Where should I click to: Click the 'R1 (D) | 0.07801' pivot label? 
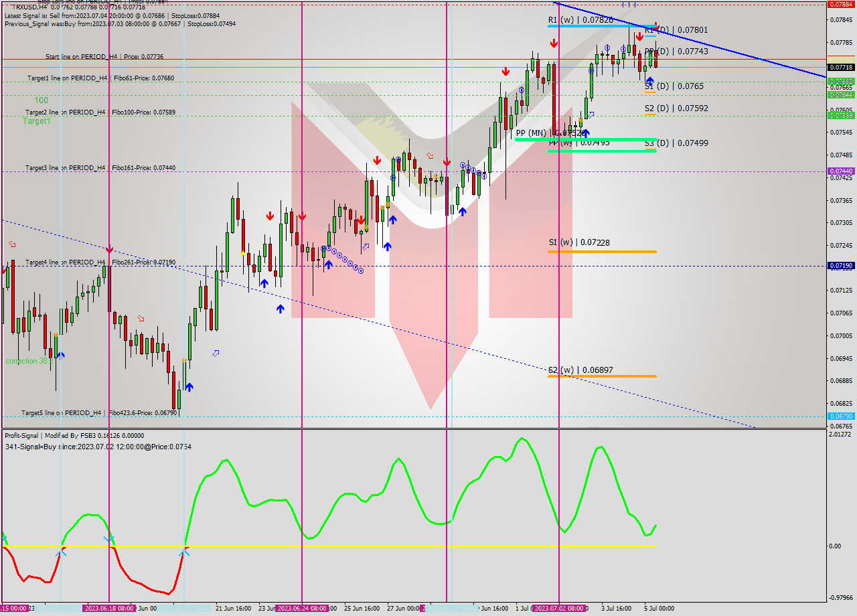tap(676, 30)
